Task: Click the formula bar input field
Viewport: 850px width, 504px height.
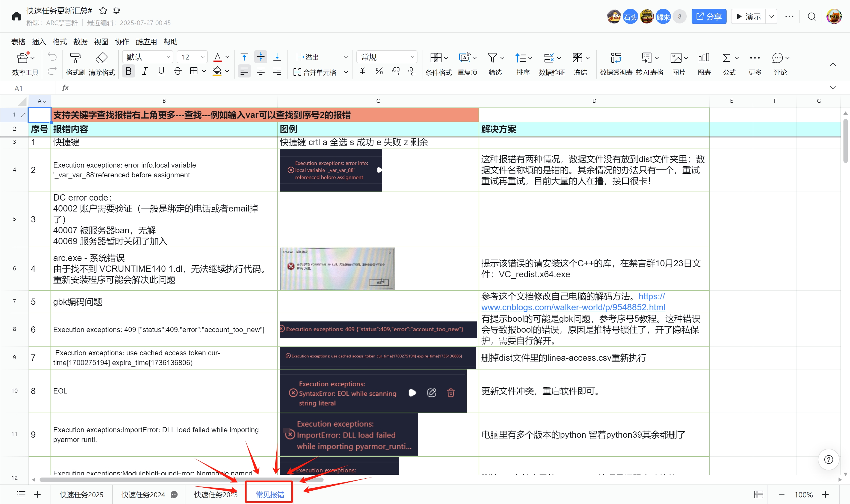Action: tap(442, 88)
